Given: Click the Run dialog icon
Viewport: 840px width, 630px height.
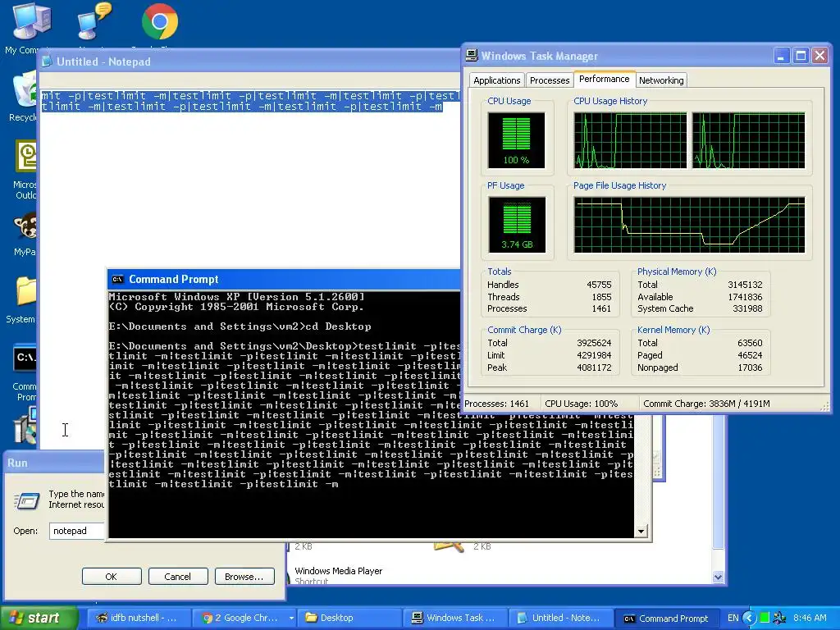Looking at the screenshot, I should point(27,501).
